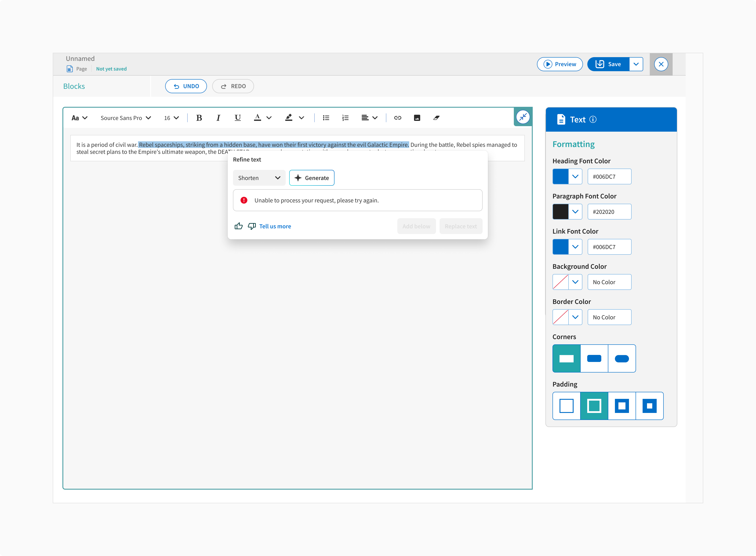
Task: Choose fully rounded pill corners
Action: point(622,358)
